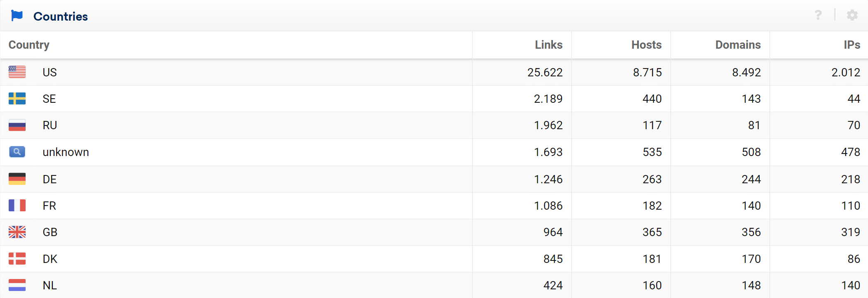Select the SE country label
The image size is (868, 298).
click(49, 99)
